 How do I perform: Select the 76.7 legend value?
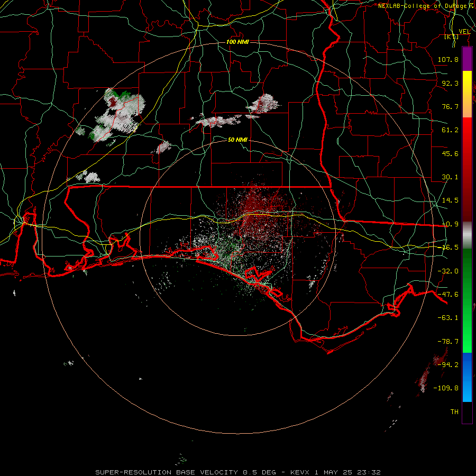(x=450, y=106)
